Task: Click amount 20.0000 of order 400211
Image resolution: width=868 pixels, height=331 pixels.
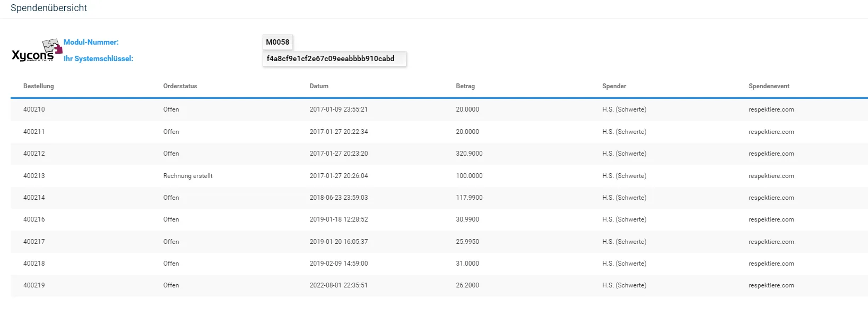Action: coord(467,132)
